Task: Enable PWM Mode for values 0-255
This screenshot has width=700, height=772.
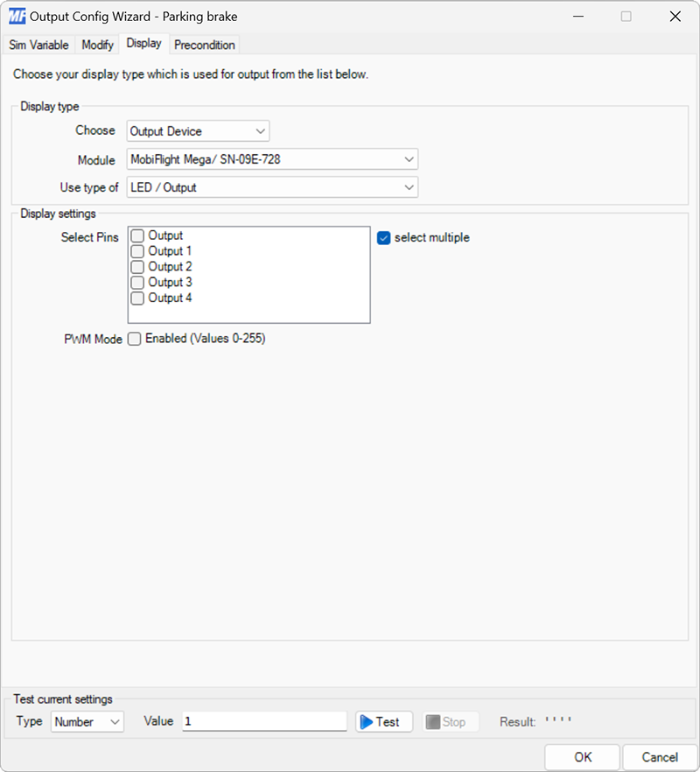Action: 134,339
